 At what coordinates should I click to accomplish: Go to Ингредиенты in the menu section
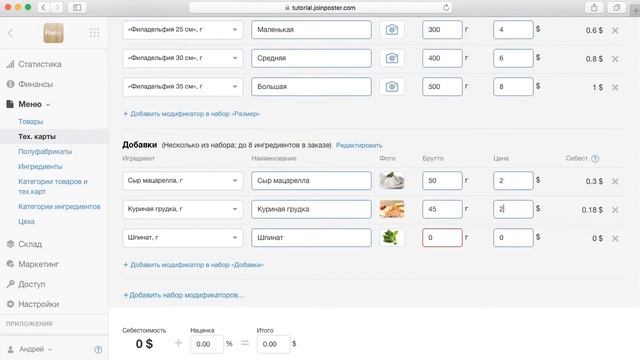pos(40,167)
